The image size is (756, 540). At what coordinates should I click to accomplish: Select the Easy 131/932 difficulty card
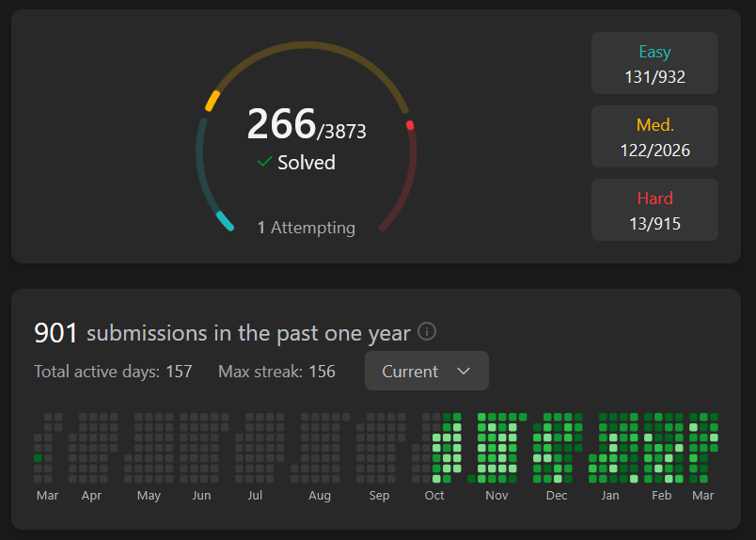(x=654, y=63)
